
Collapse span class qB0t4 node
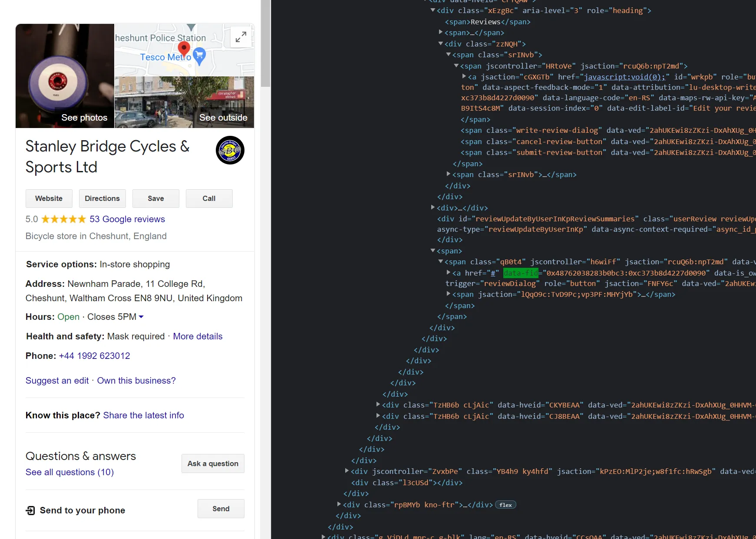point(441,261)
